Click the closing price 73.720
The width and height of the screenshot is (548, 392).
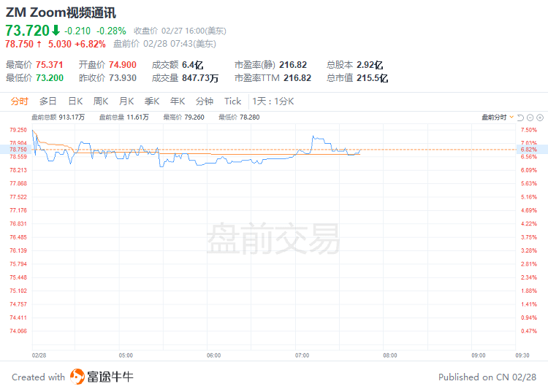point(27,31)
